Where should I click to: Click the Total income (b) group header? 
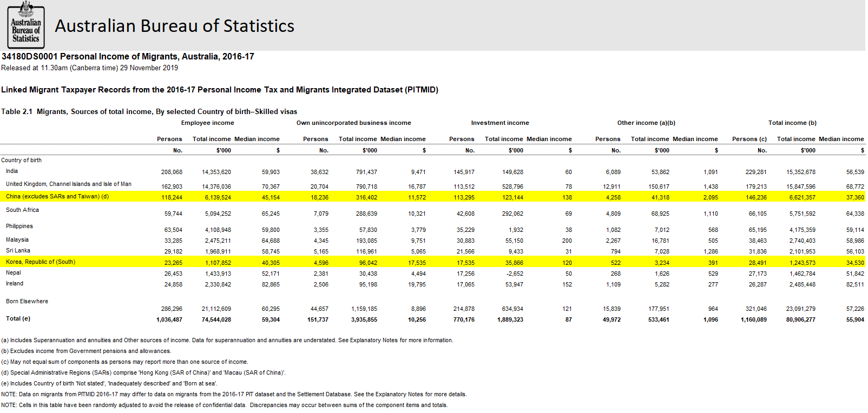[792, 123]
